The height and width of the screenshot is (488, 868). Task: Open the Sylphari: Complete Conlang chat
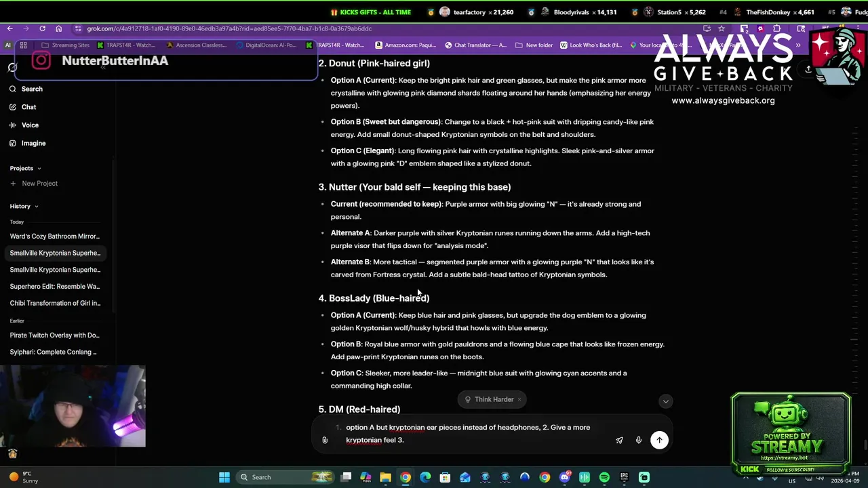pyautogui.click(x=55, y=352)
